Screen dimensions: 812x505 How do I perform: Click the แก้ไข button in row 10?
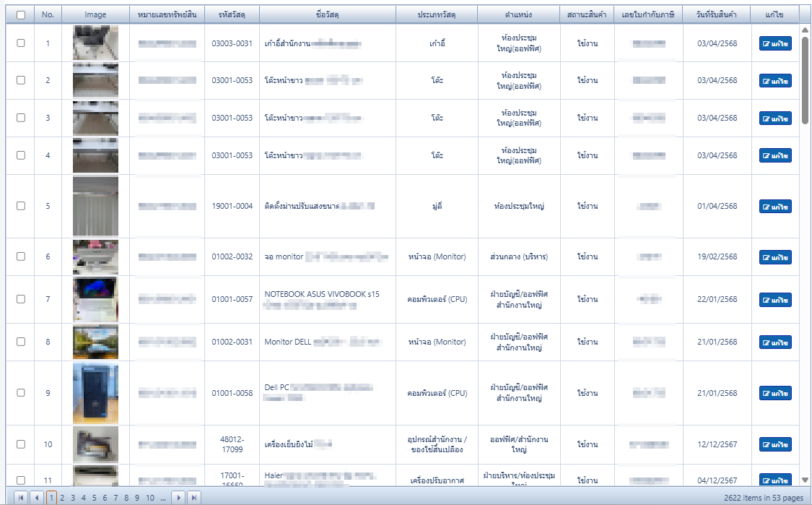point(774,444)
